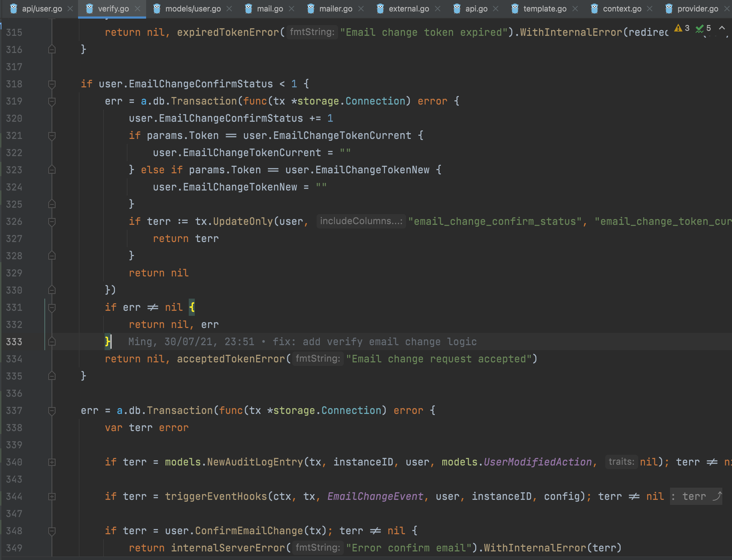Click the green checkmarks inspection status icon
732x560 pixels.
[x=699, y=29]
